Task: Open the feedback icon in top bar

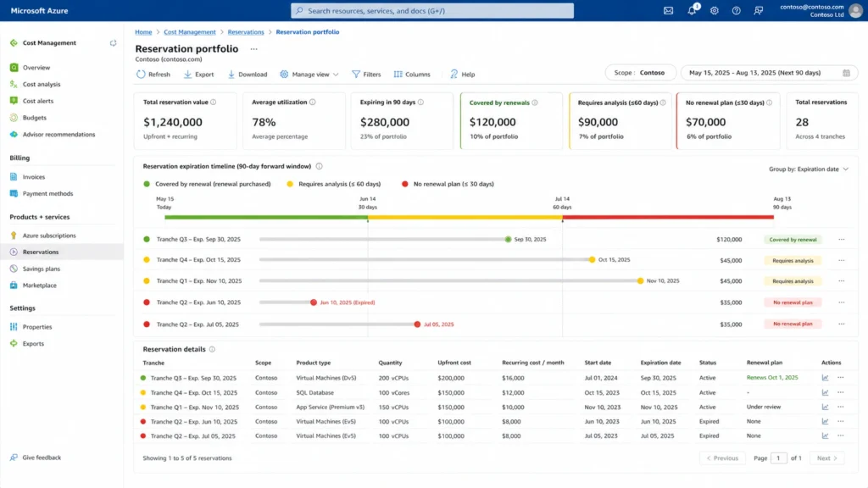Action: click(759, 10)
